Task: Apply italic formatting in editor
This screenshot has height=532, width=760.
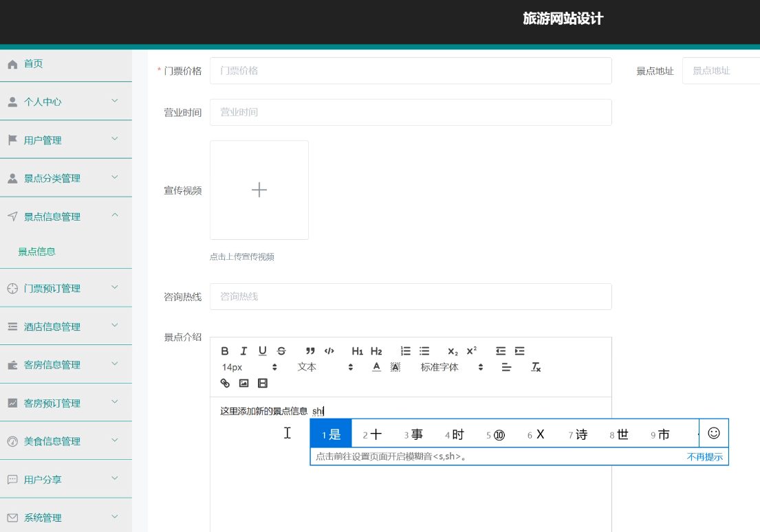Action: [x=243, y=351]
